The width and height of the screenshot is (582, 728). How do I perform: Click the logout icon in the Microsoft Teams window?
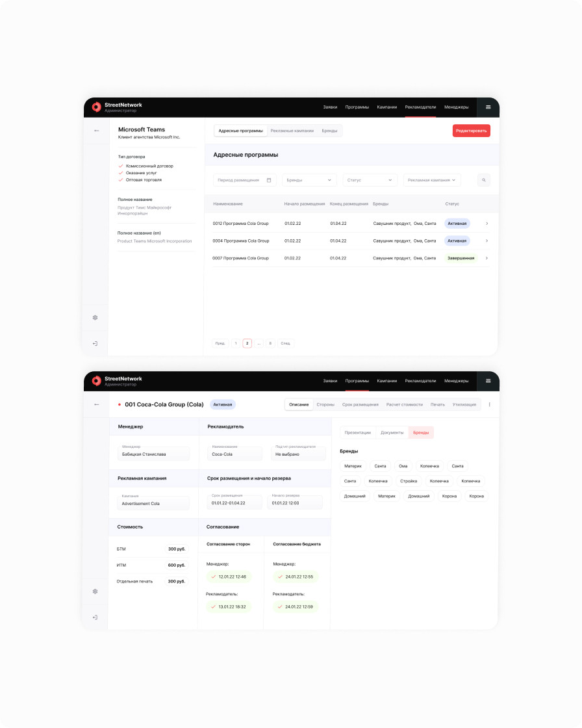[95, 344]
